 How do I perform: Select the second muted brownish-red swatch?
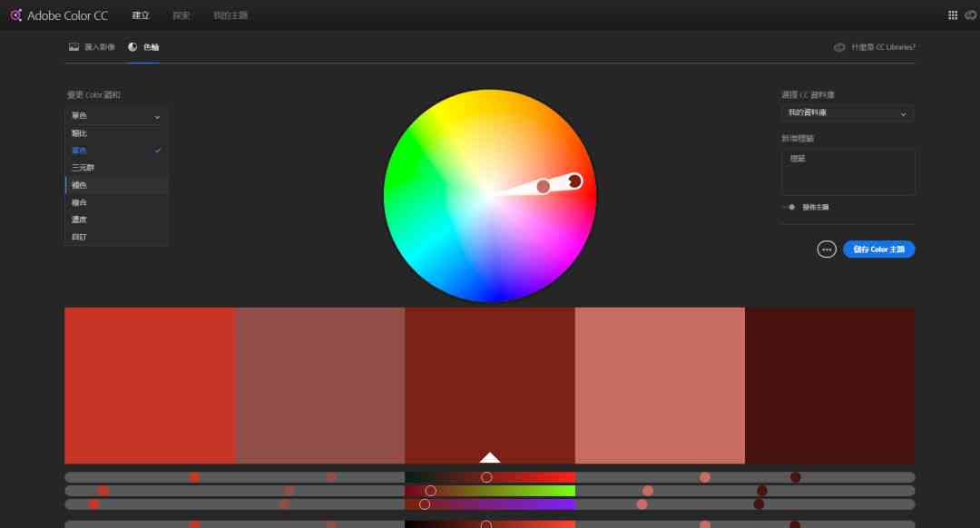[320, 386]
